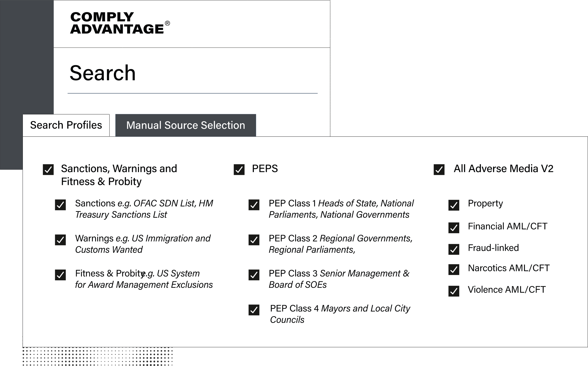
Task: Uncheck the Violence AML/CFT checkbox
Action: tap(454, 291)
